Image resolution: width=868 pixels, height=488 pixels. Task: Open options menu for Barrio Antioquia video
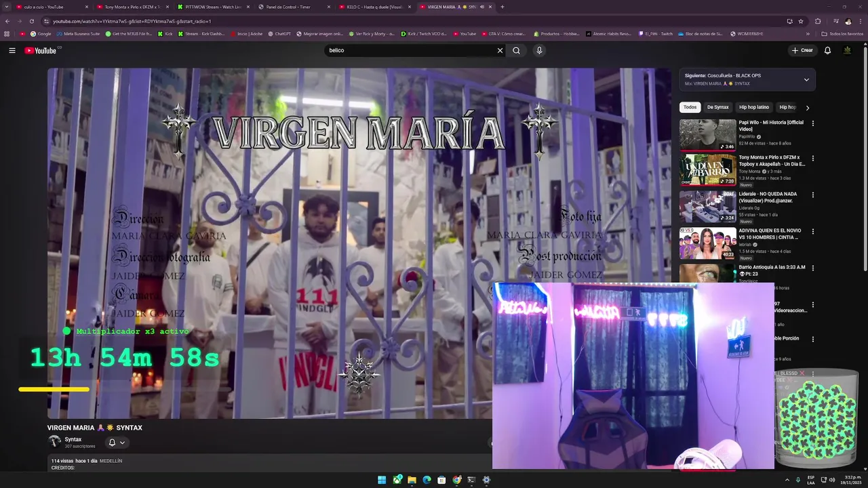812,268
